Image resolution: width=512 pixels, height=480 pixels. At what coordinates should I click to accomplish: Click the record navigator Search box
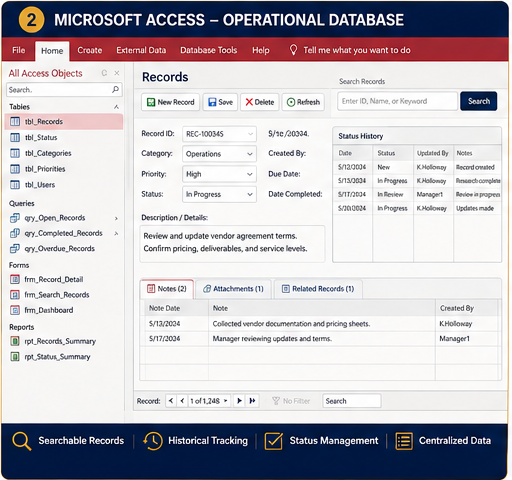pyautogui.click(x=352, y=401)
